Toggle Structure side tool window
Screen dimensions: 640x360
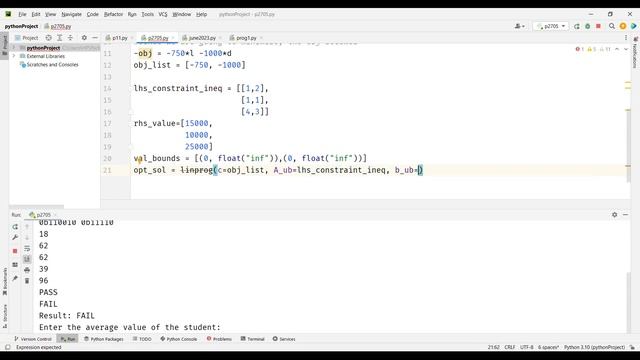click(5, 316)
